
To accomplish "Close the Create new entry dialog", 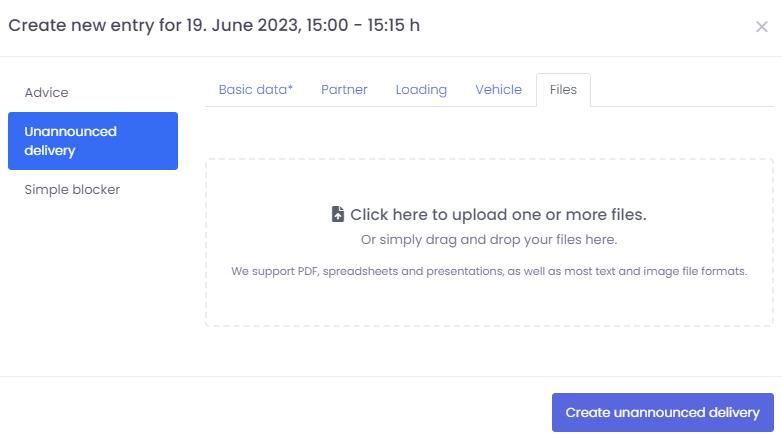I will (762, 27).
